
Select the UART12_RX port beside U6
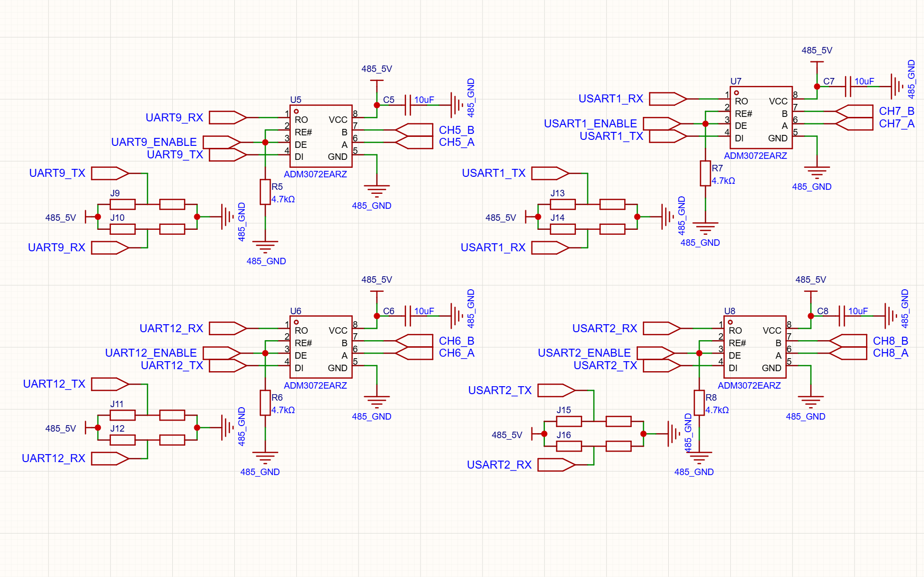pos(228,328)
